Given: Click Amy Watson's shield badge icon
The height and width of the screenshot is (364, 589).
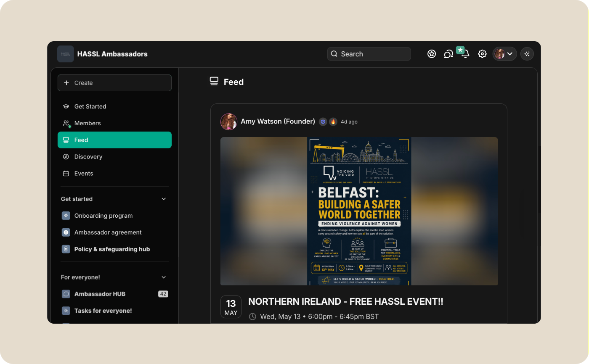Looking at the screenshot, I should tap(323, 122).
